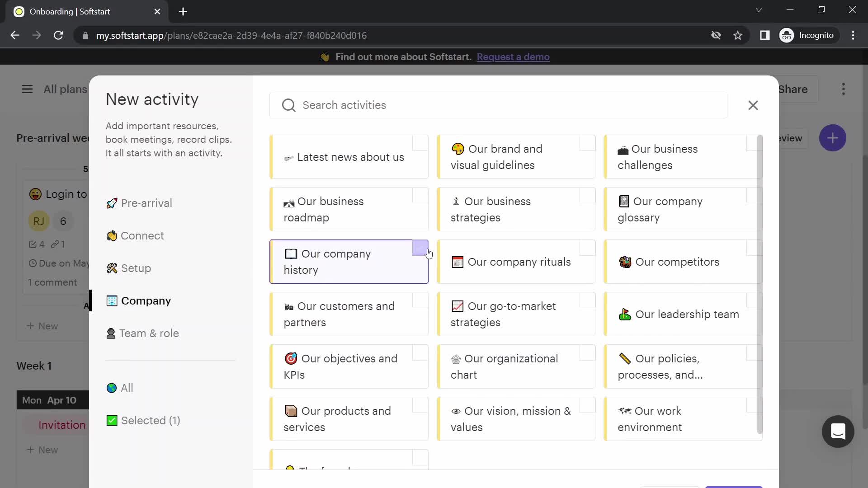The height and width of the screenshot is (488, 868).
Task: Open the browser side panel
Action: tap(764, 35)
